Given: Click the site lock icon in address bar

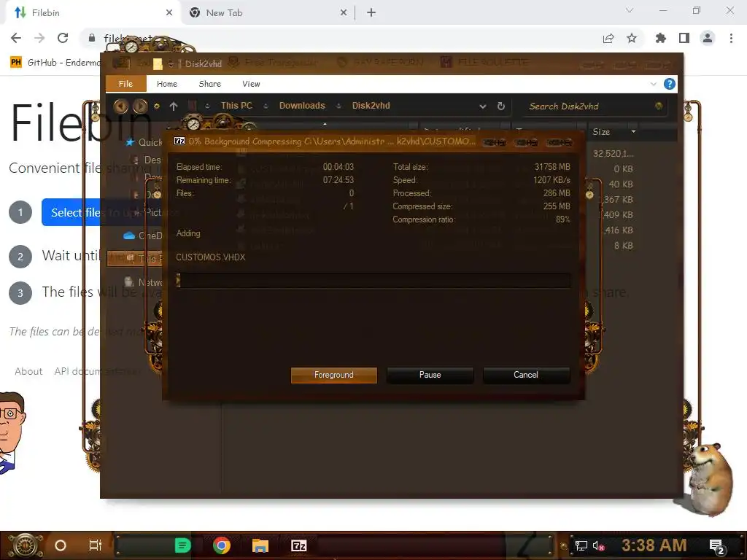Looking at the screenshot, I should 92,38.
